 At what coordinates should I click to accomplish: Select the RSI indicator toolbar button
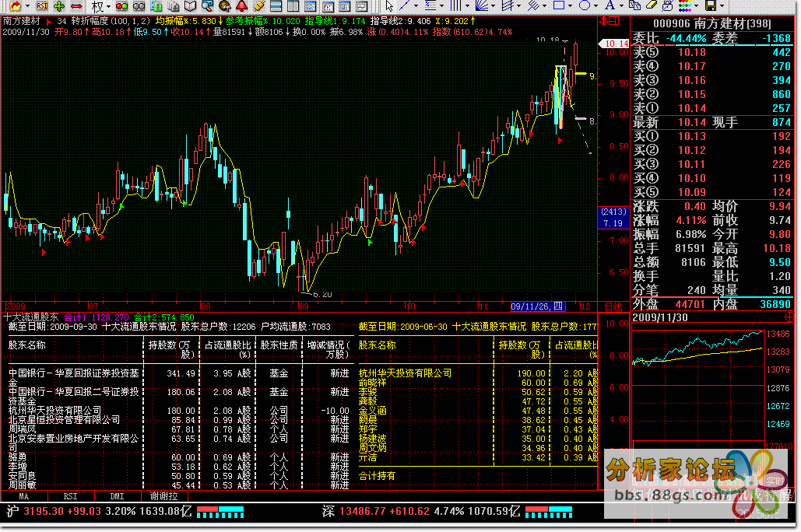pyautogui.click(x=41, y=6)
